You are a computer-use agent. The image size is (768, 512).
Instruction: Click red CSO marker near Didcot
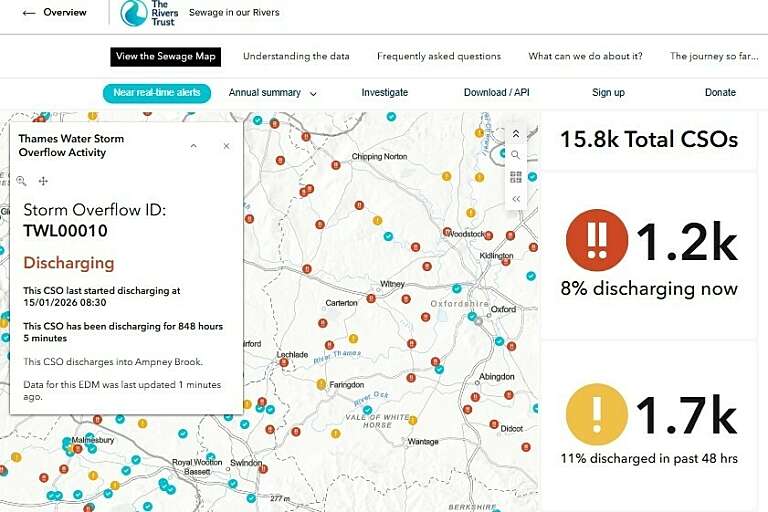click(x=494, y=424)
